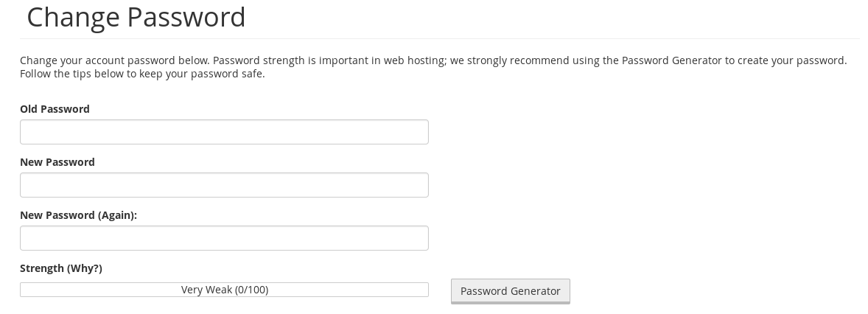Click the word "Password" in the page heading

click(186, 17)
